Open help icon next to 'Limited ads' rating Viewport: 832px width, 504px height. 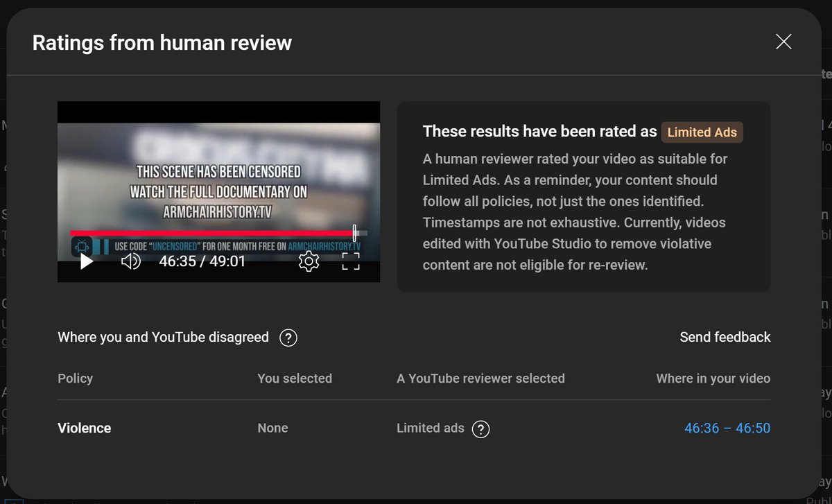click(480, 429)
